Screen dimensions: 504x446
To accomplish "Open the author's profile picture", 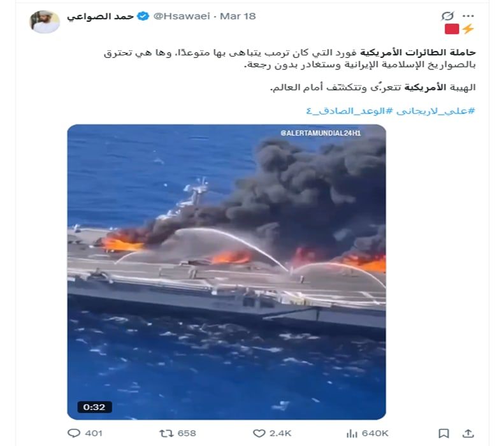I will coord(45,22).
